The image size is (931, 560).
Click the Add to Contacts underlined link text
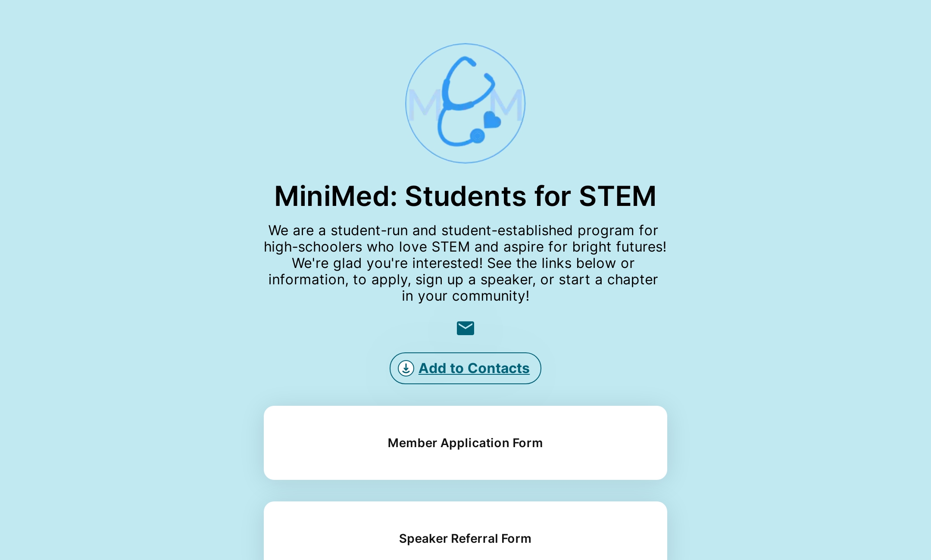474,368
